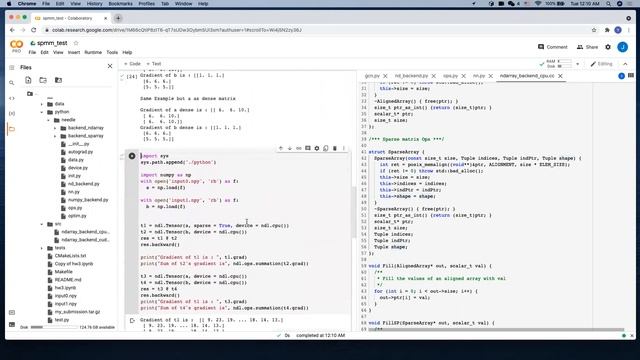640x360 pixels.
Task: Open the Editing mode button
Action: pos(602,64)
